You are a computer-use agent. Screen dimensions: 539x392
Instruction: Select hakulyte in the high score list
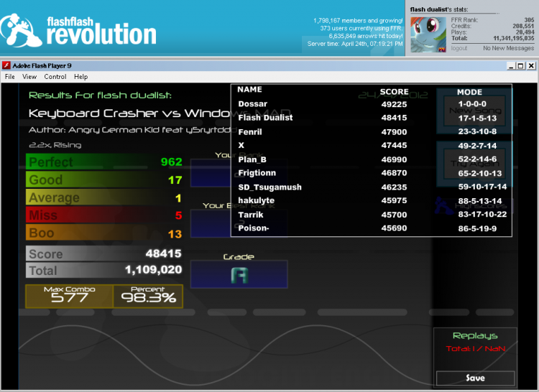[x=256, y=200]
